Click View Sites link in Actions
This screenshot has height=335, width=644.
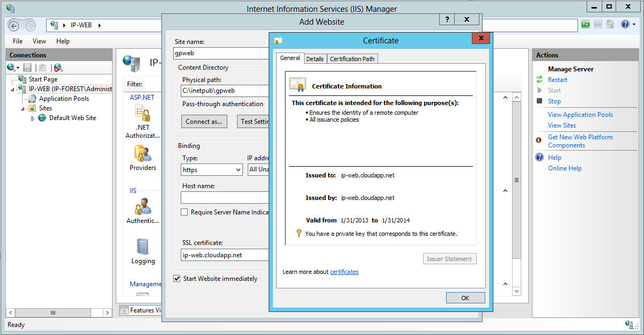(x=562, y=125)
